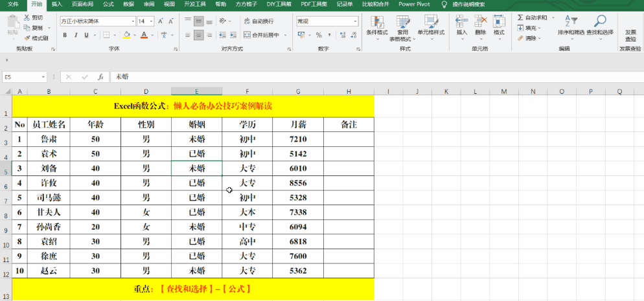Click the Increase Font Size icon
This screenshot has height=301, width=644.
161,21
